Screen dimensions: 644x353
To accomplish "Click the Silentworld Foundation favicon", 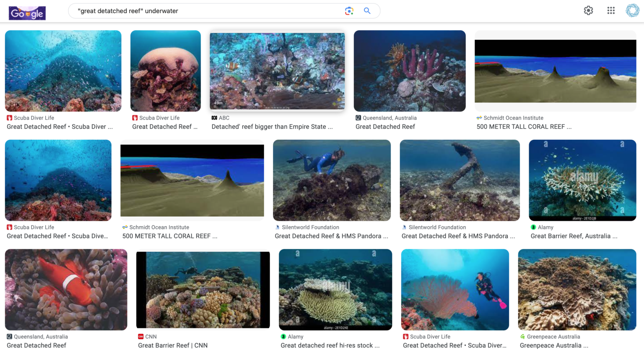I will pyautogui.click(x=277, y=227).
